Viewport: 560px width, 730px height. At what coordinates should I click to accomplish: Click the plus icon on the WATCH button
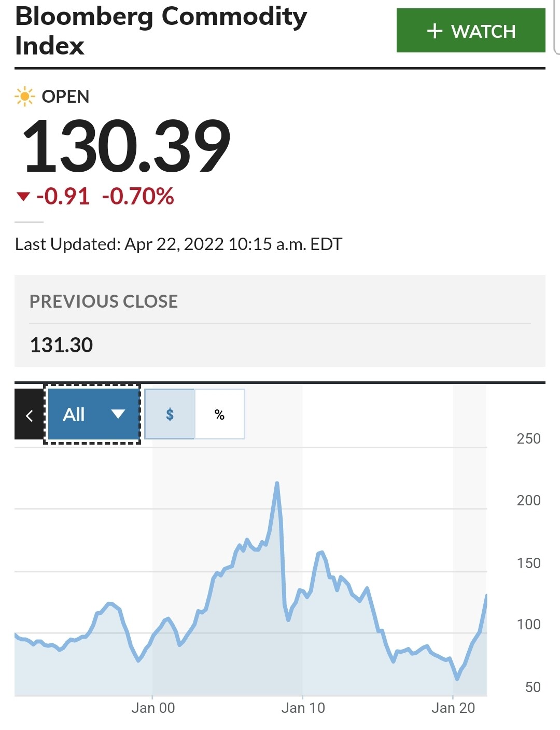click(435, 31)
